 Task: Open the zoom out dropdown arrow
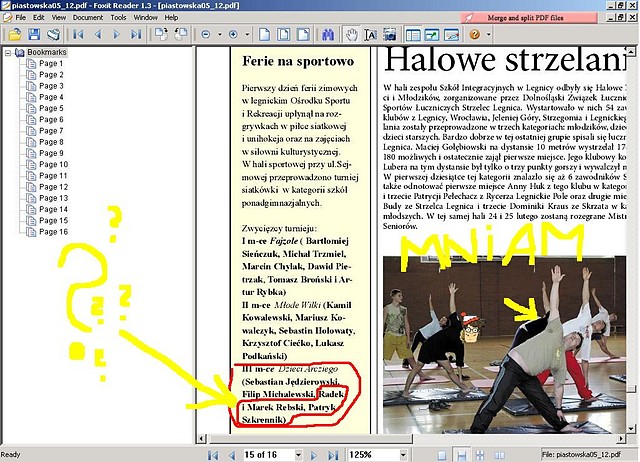click(x=220, y=35)
